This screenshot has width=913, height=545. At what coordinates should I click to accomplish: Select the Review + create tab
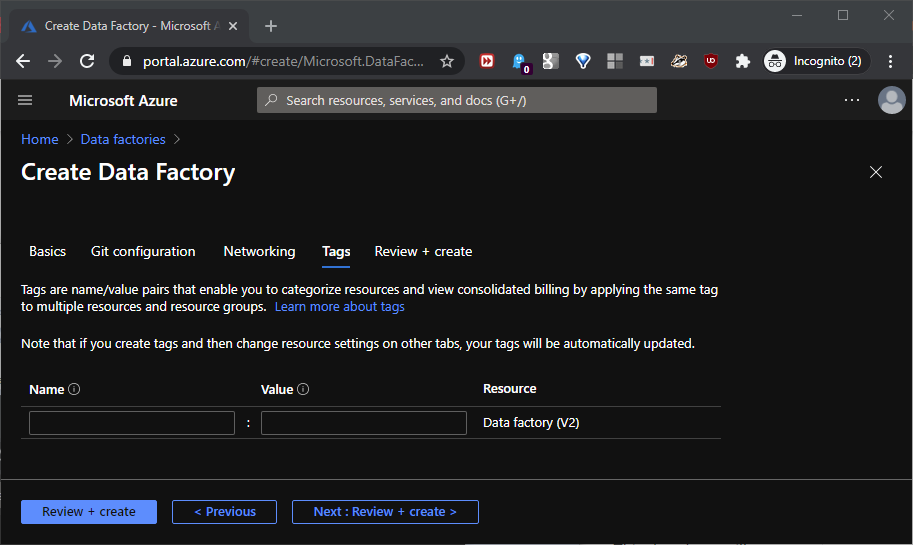click(423, 251)
